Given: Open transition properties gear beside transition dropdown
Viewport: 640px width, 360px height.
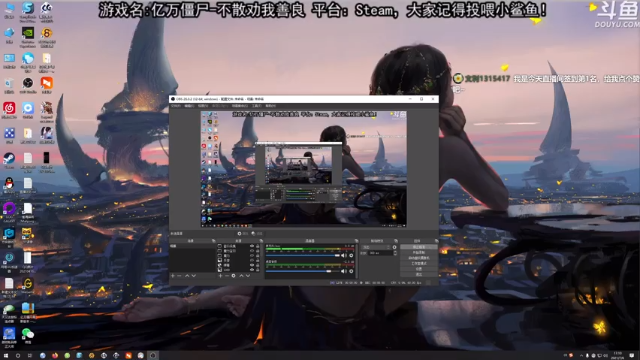Looking at the screenshot, I should pyautogui.click(x=394, y=247).
